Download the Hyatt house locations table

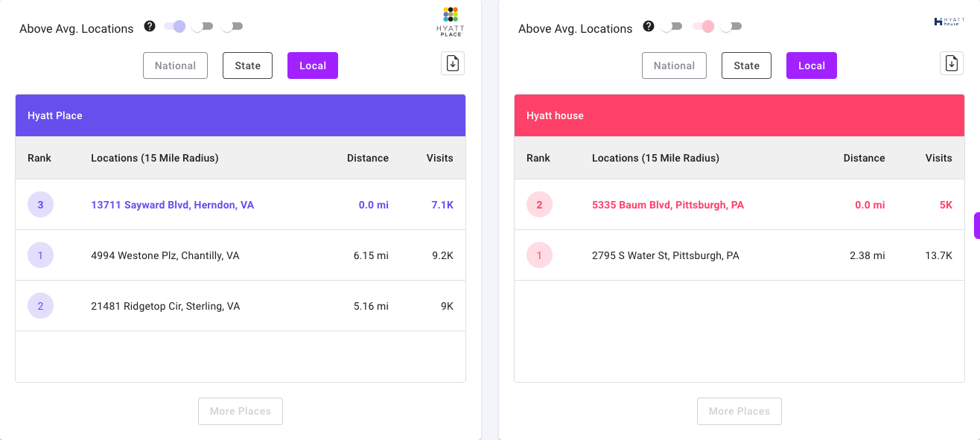952,63
